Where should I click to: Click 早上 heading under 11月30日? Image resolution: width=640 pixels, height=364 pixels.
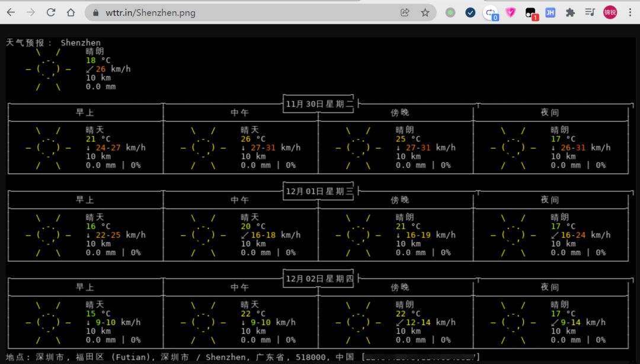(85, 112)
